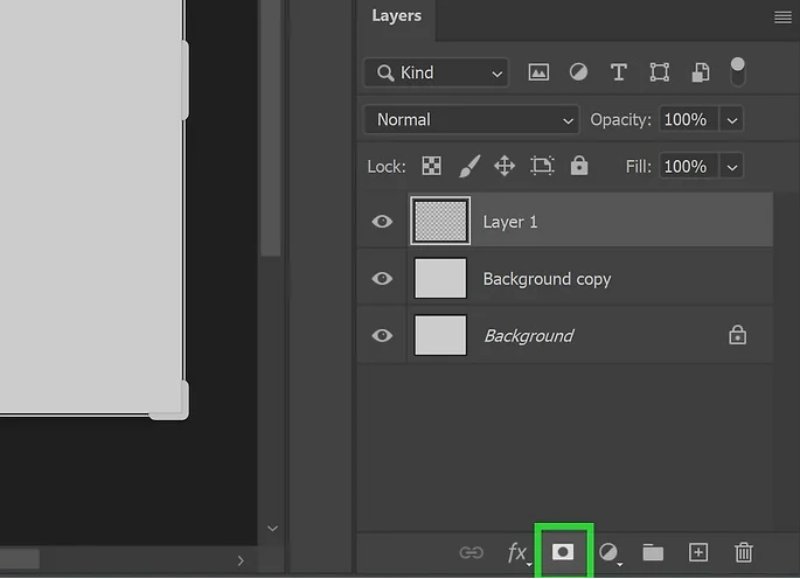Filter for type layers
Viewport: 800px width, 579px height.
618,71
